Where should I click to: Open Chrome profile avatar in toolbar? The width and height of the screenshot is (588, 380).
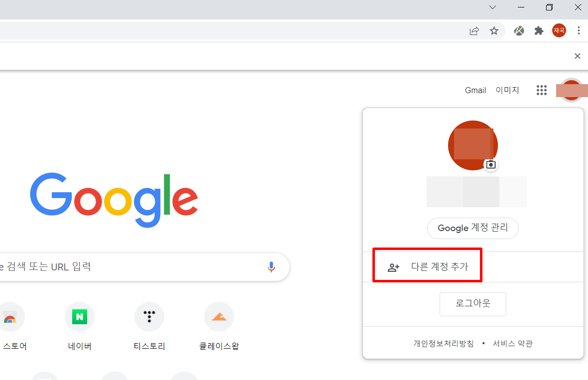pyautogui.click(x=559, y=30)
